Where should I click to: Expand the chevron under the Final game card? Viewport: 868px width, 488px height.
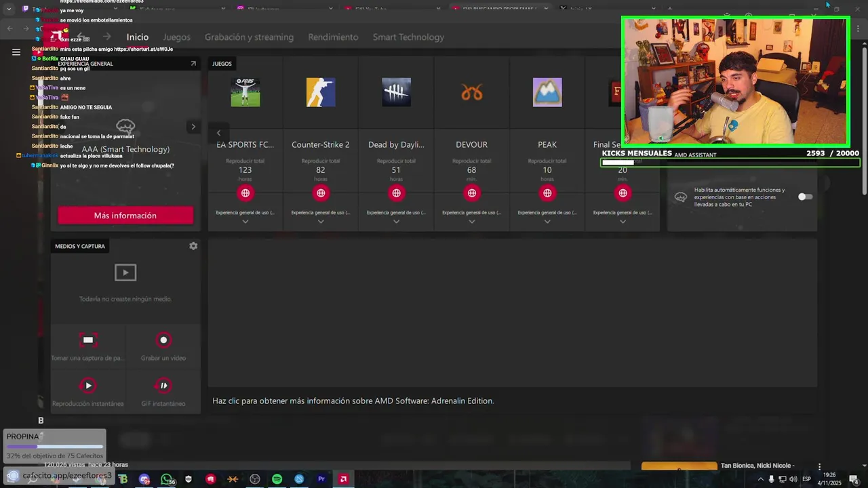[623, 222]
